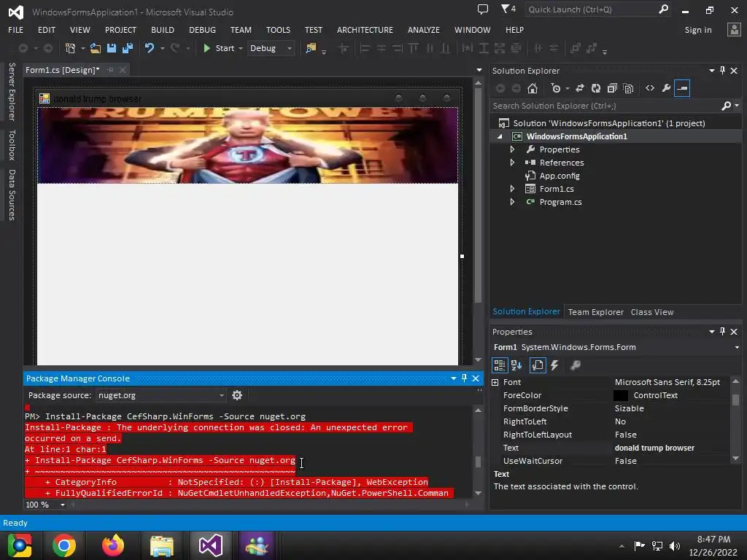Viewport: 747px width, 560px height.
Task: Click the account picture icon near Sign in
Action: point(734,29)
